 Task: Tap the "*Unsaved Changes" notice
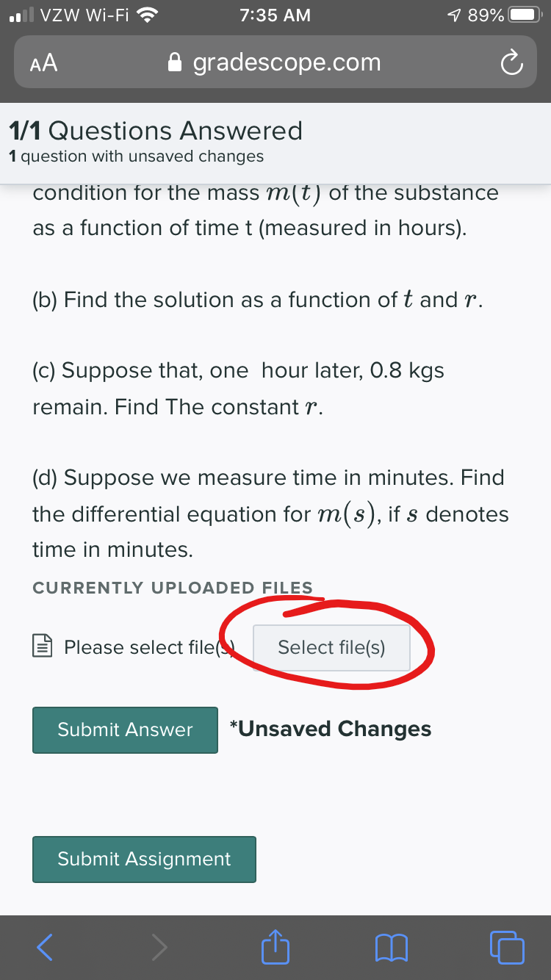tap(330, 729)
